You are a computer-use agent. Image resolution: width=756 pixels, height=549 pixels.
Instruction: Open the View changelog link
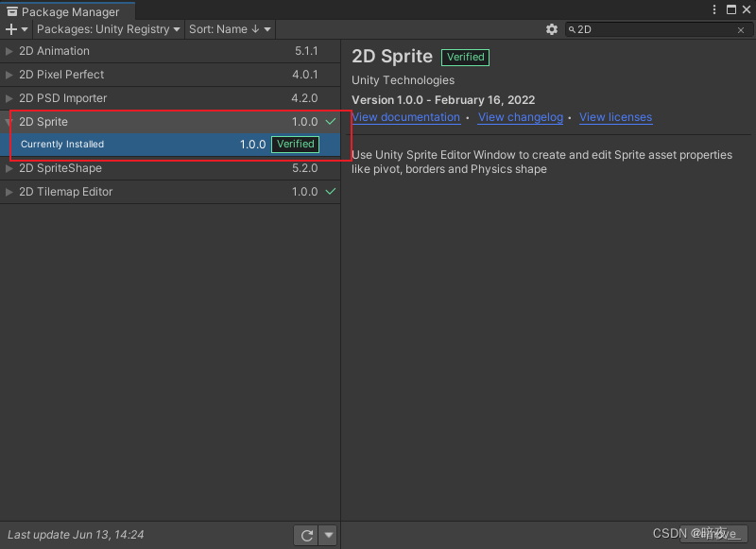521,117
